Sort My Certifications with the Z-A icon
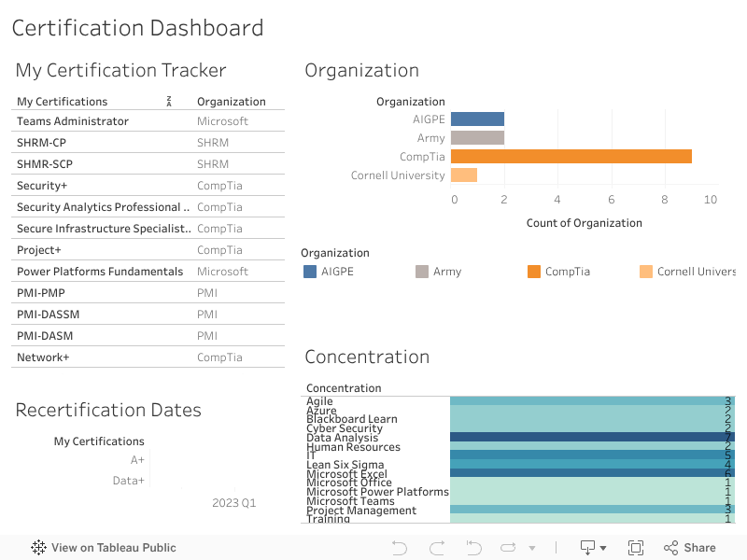Screen dimensions: 747x560 coord(169,101)
